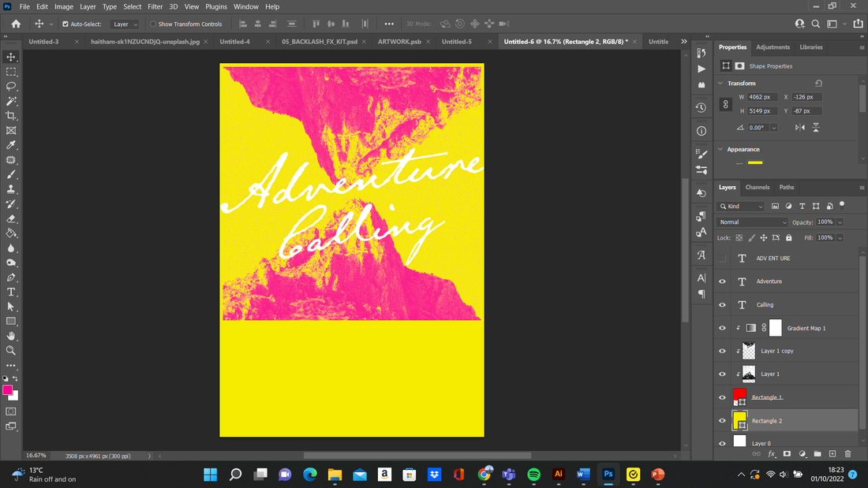868x488 pixels.
Task: Open the Auto-Select Layer dropdown
Action: pos(124,24)
